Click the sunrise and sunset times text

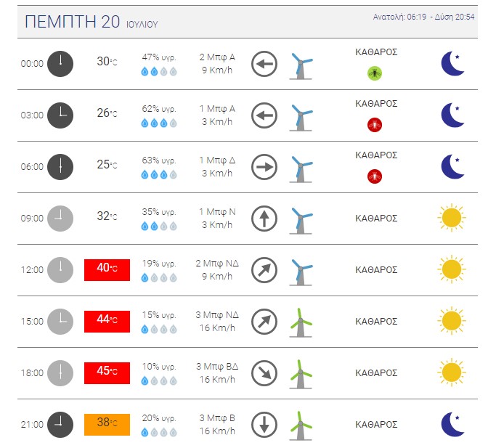[423, 17]
